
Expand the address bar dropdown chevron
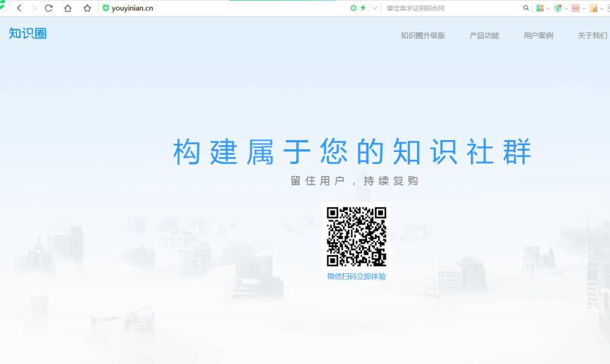tap(375, 8)
